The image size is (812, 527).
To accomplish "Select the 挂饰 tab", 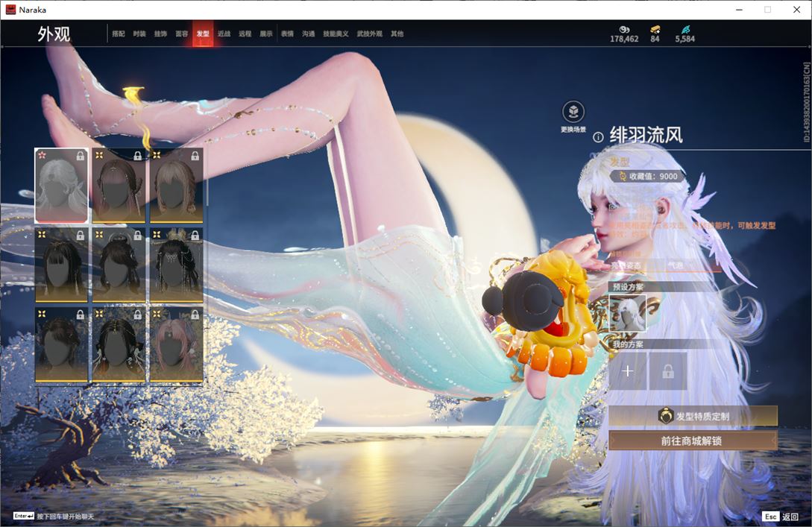I will [x=160, y=34].
